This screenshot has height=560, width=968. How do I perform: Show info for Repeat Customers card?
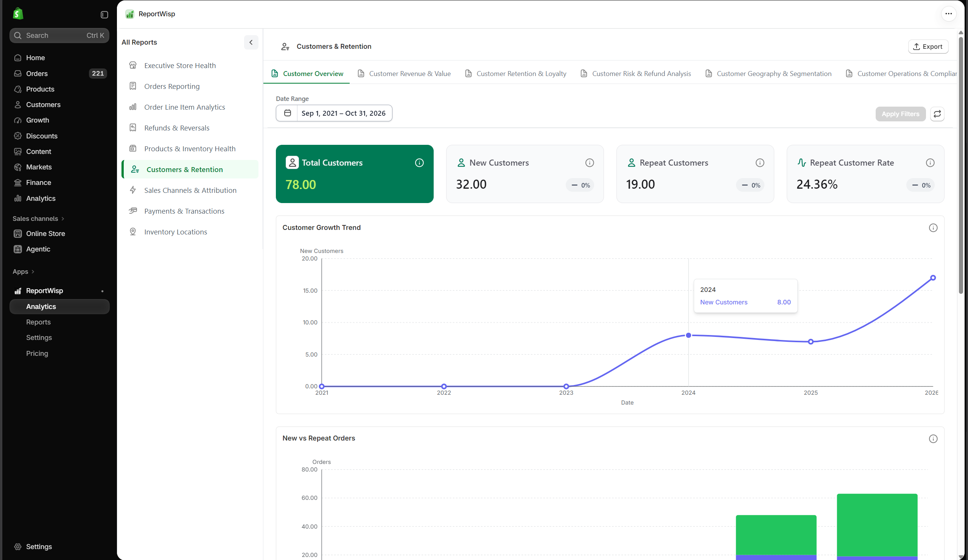pos(760,163)
